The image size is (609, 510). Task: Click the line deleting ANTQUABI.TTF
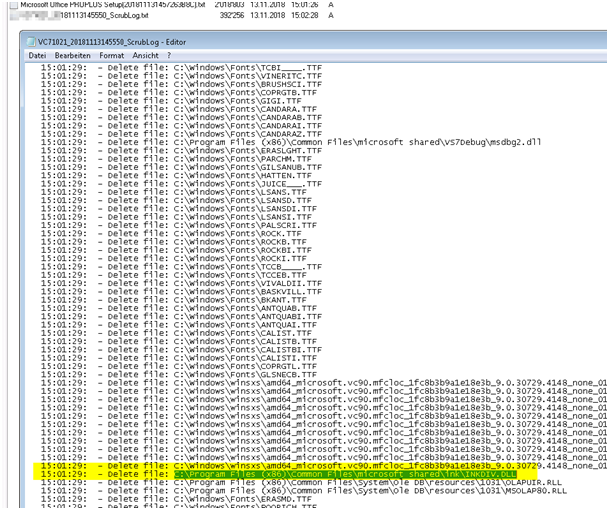181,317
